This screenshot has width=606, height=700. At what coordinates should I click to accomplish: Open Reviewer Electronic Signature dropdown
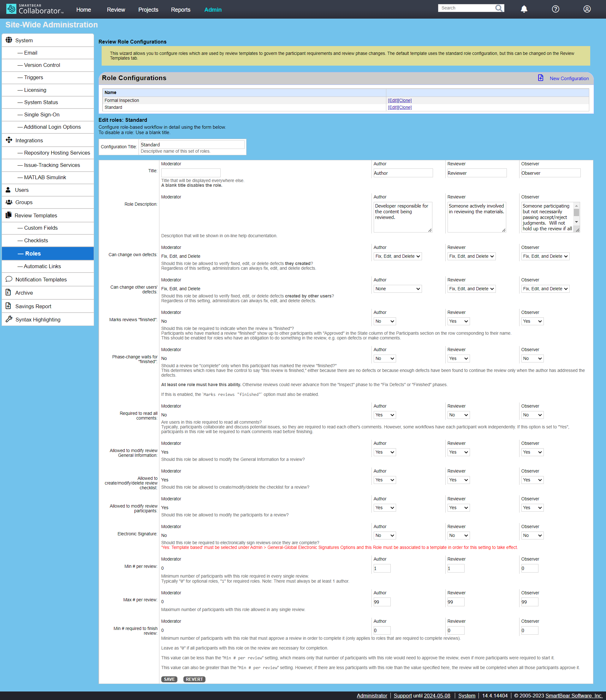point(458,535)
